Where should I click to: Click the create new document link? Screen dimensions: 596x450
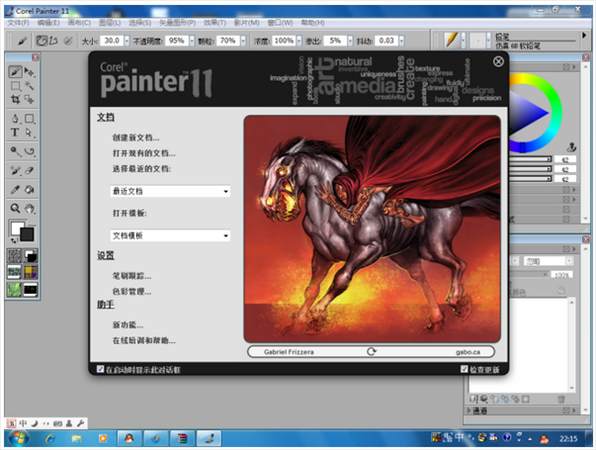tap(136, 138)
